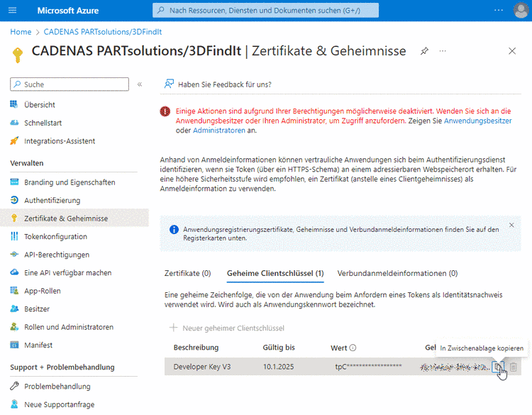The width and height of the screenshot is (532, 415).
Task: Delete the Developer Key V3 secret with the trash icon
Action: 514,367
